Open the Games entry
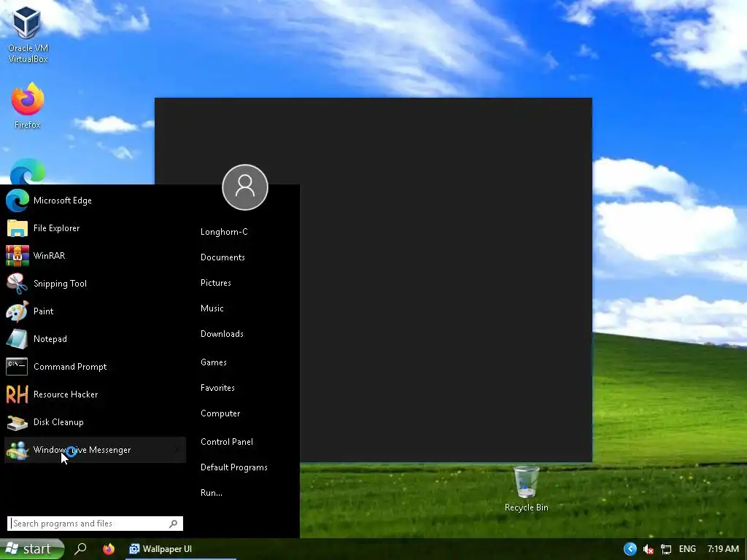Screen dimensions: 747x560 (214, 362)
